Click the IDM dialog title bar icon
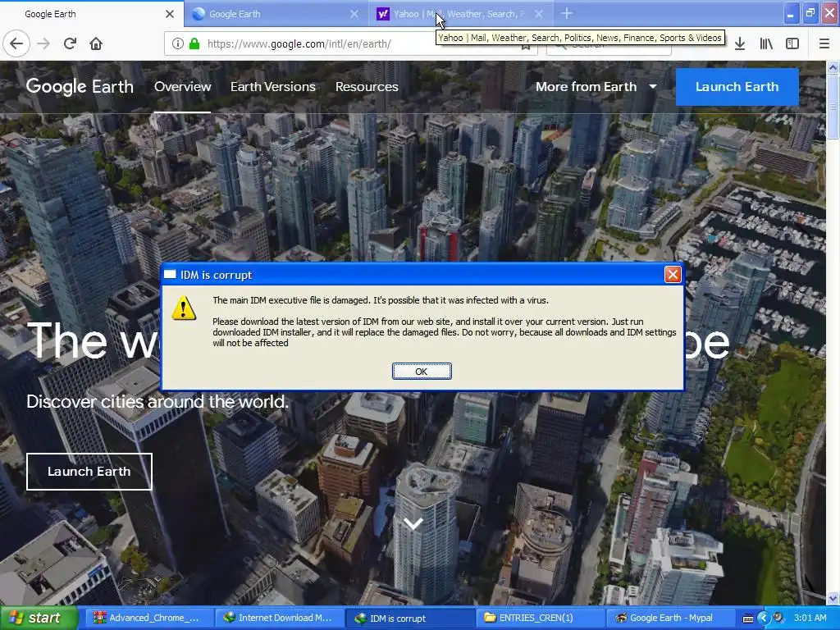 pos(170,274)
